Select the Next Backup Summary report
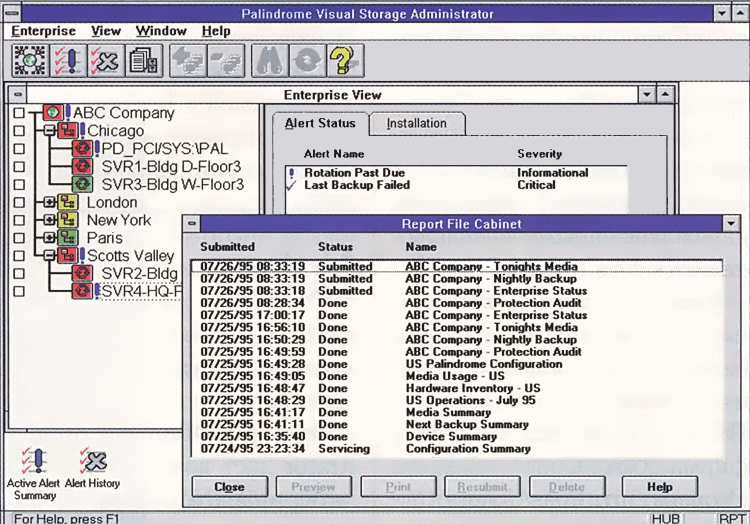Screen dimensions: 750x524 click(457, 425)
